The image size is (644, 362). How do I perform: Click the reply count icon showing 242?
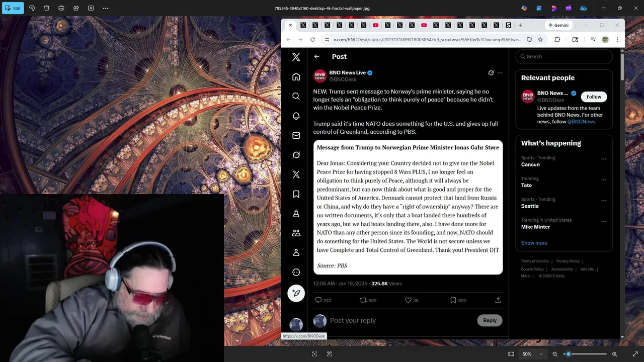318,300
